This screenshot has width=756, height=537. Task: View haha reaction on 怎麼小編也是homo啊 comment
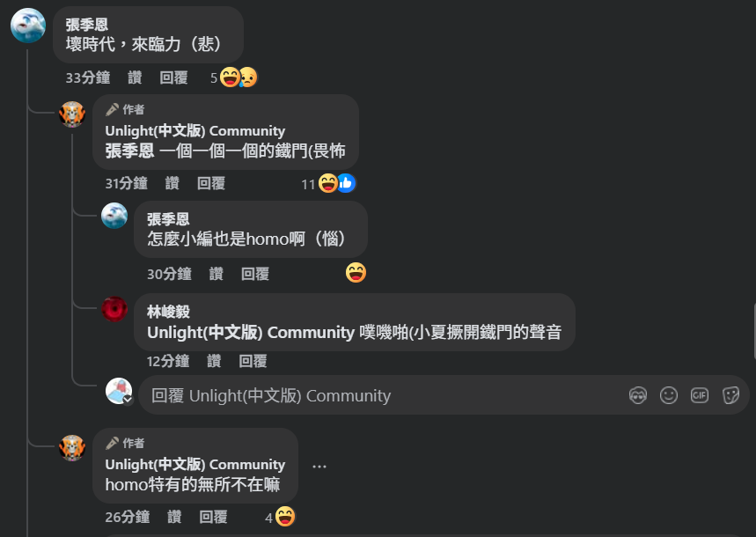coord(356,273)
